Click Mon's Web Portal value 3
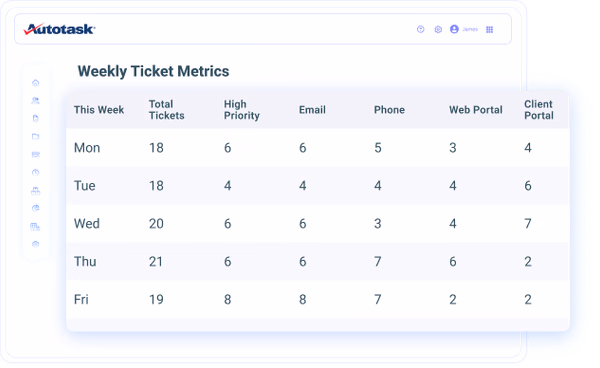The width and height of the screenshot is (600, 368). [x=453, y=148]
